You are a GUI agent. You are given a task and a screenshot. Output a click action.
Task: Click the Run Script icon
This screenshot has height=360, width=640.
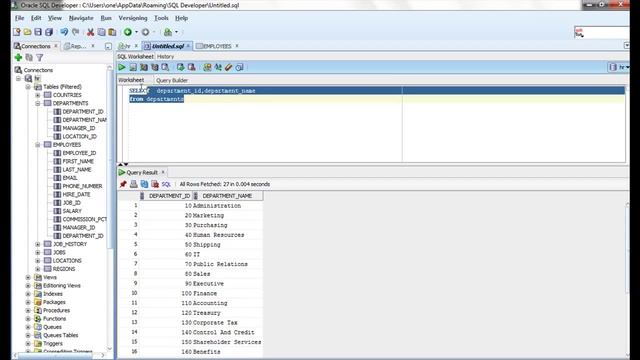click(x=133, y=67)
